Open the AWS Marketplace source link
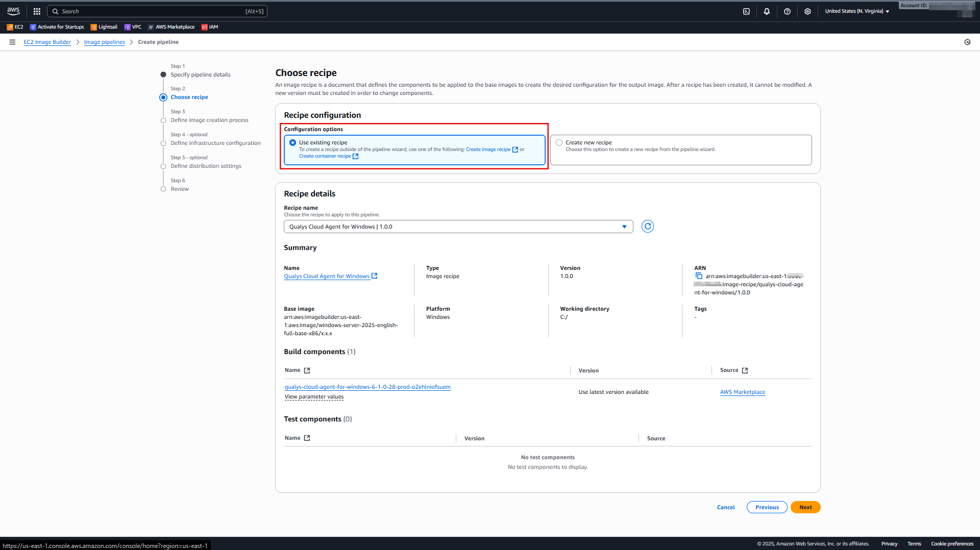This screenshot has height=550, width=980. (x=742, y=392)
